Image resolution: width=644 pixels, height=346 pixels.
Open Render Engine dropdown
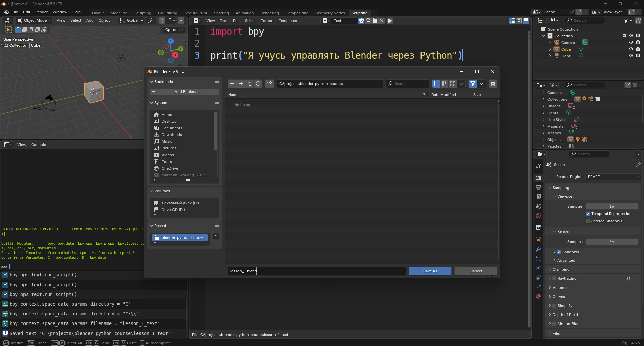point(613,177)
